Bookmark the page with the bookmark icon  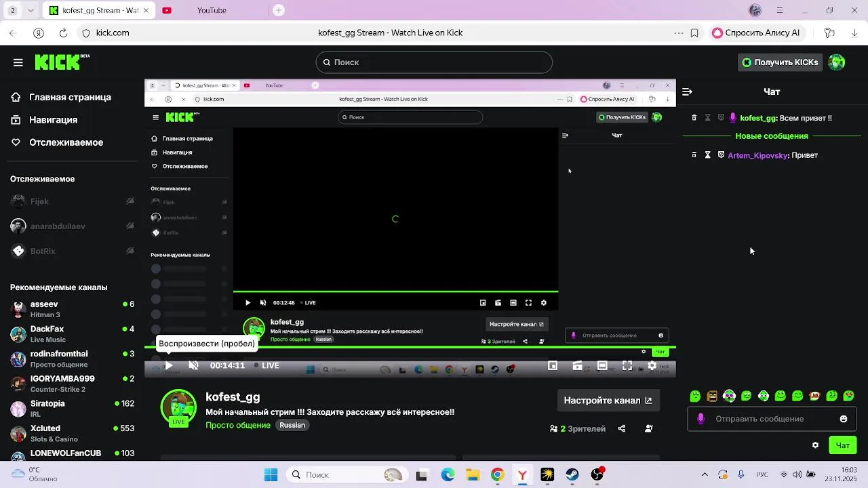pyautogui.click(x=694, y=33)
